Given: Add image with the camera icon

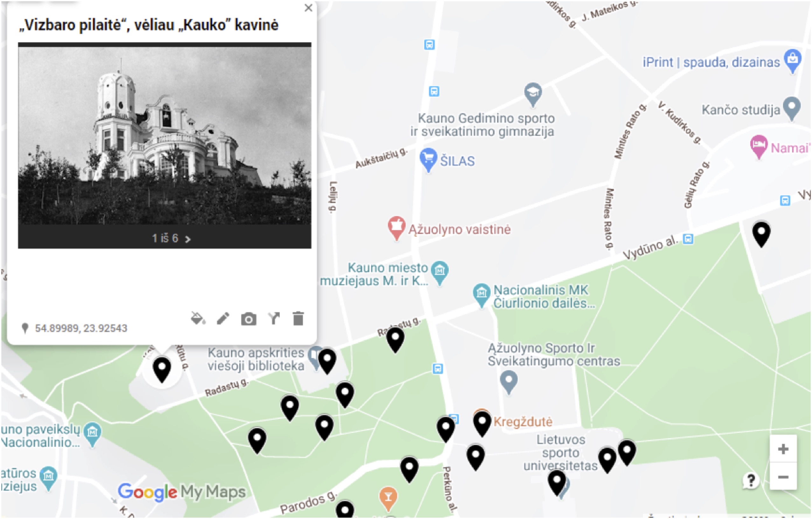Looking at the screenshot, I should click(248, 319).
